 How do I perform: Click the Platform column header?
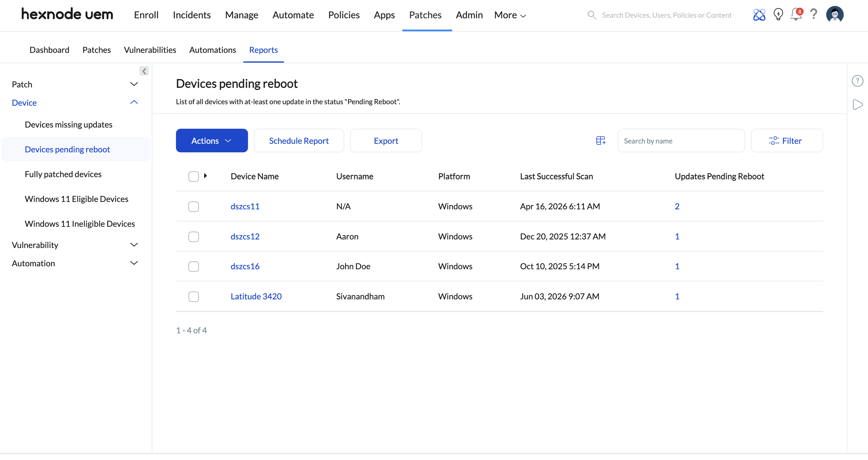click(454, 176)
